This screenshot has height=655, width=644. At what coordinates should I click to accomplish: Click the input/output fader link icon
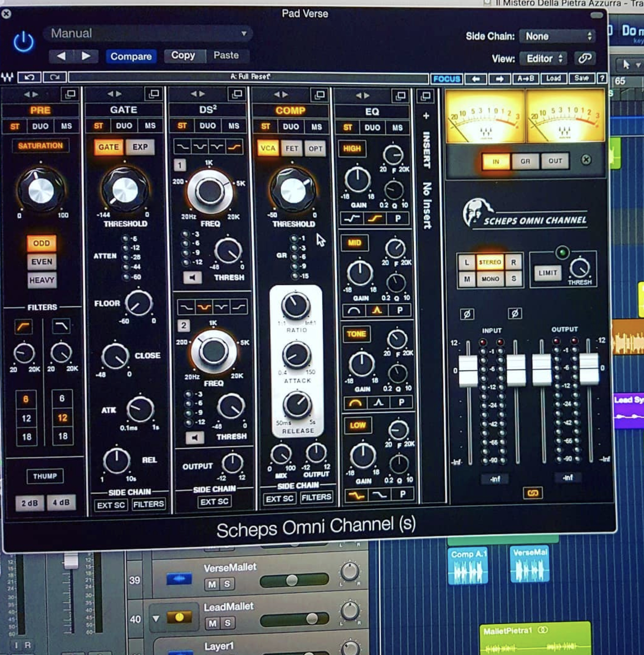click(533, 493)
